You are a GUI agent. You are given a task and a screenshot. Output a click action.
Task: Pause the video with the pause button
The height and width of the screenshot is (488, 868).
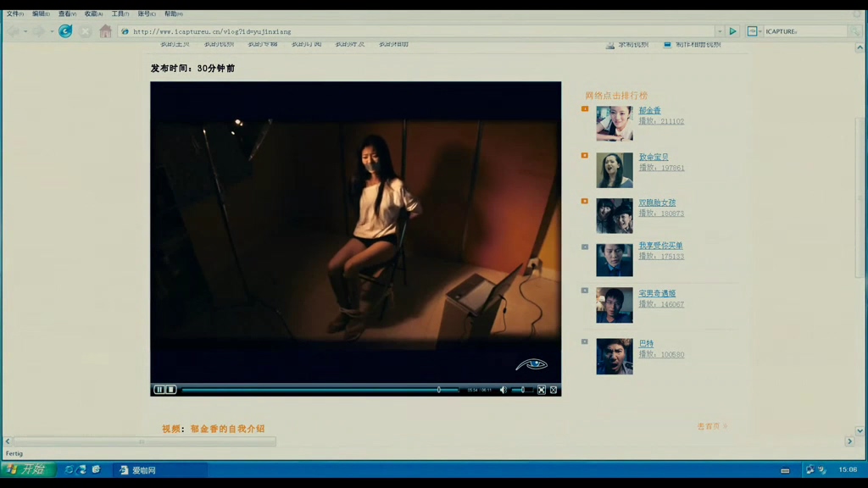159,390
